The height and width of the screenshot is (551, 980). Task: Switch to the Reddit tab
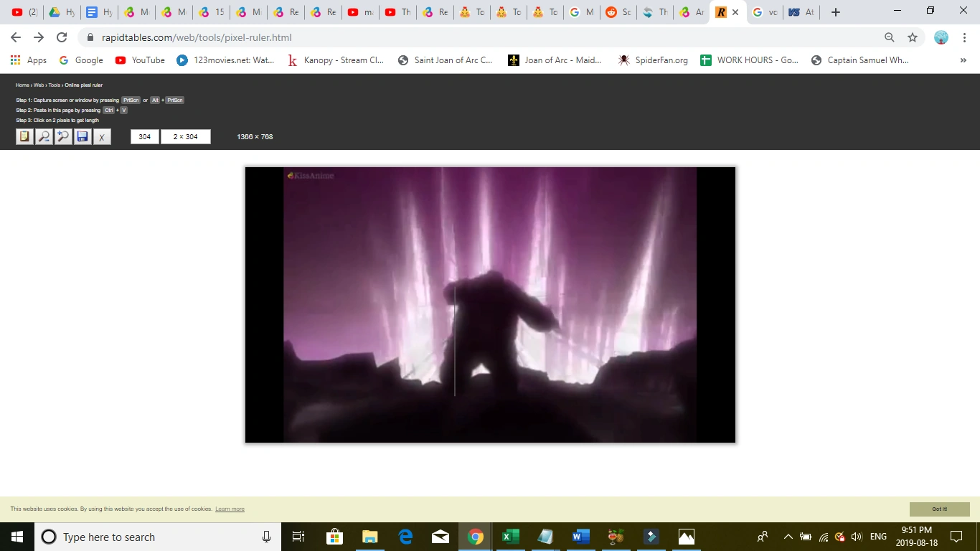coord(618,12)
